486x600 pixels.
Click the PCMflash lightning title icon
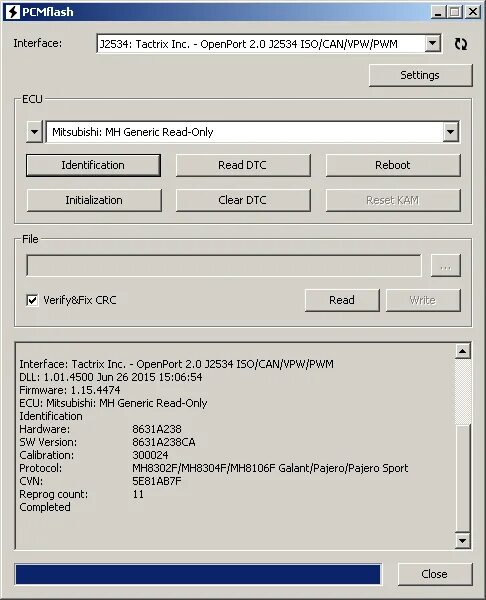point(13,12)
